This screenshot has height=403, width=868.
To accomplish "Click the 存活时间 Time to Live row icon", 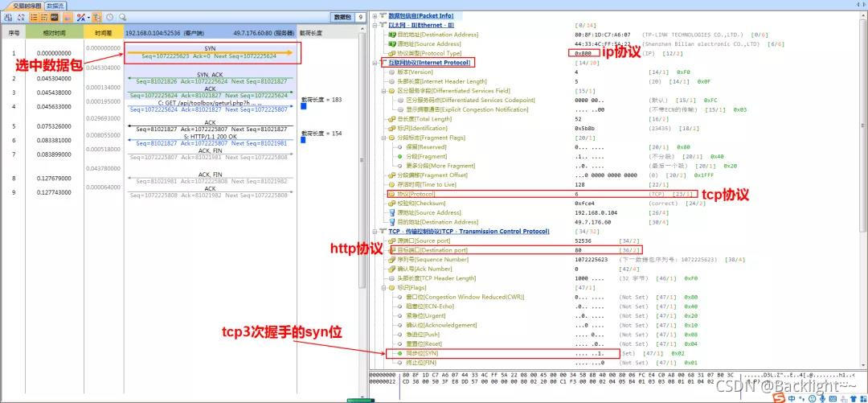I will (392, 184).
